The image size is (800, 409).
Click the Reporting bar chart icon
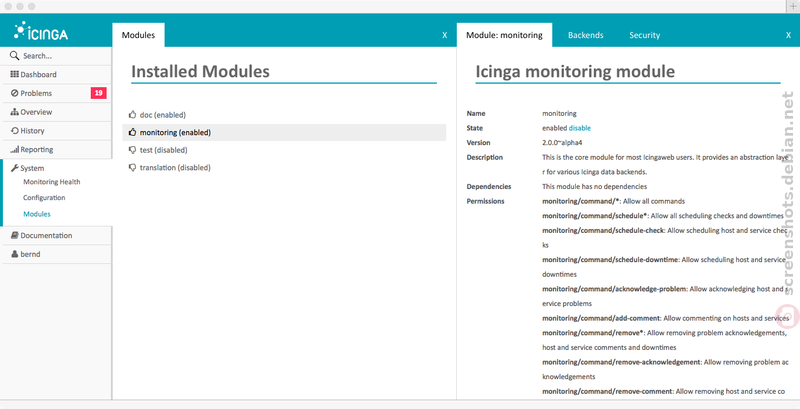pos(14,150)
